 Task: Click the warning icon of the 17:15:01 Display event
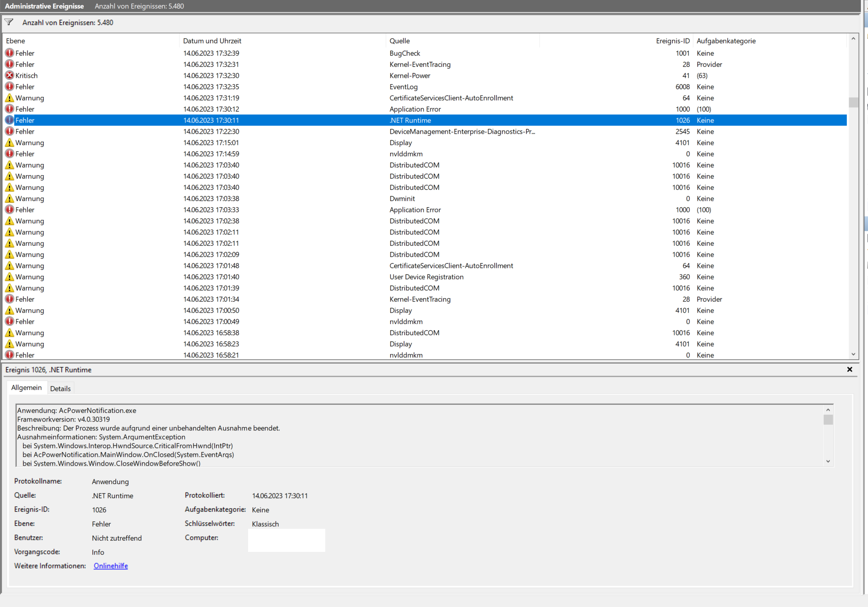tap(9, 143)
